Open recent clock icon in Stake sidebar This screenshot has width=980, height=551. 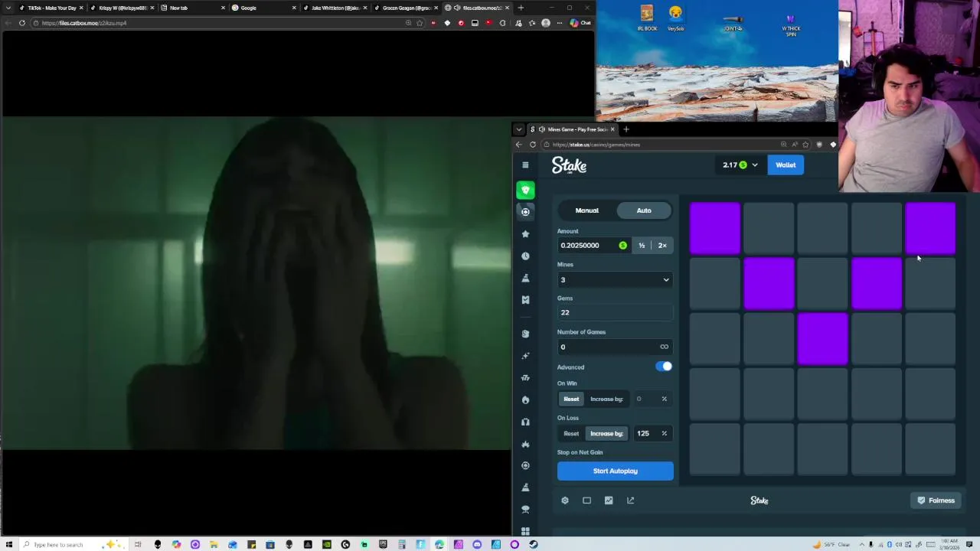point(525,256)
